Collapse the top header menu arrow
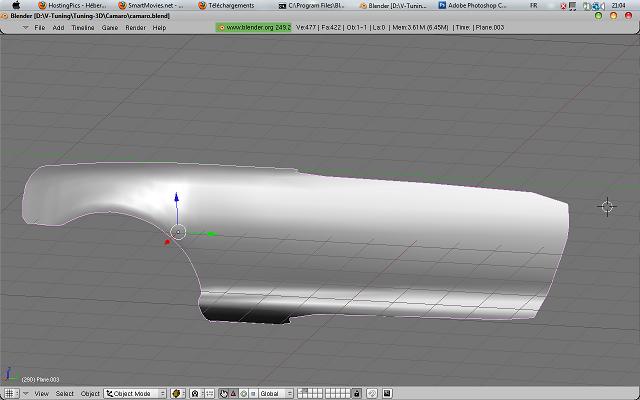This screenshot has height=400, width=640. (x=25, y=28)
